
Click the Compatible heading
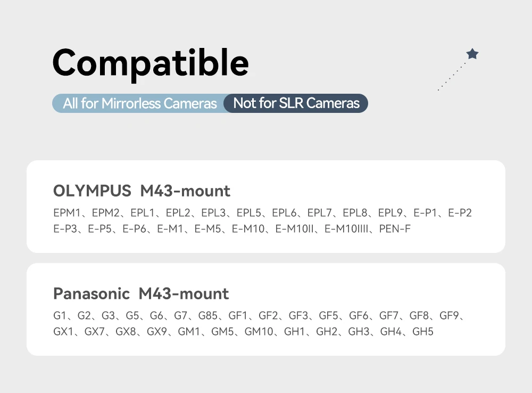151,63
